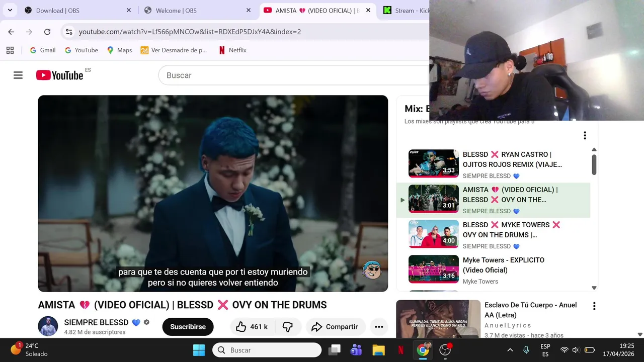The height and width of the screenshot is (362, 644).
Task: Open Microsoft Teams from taskbar
Action: tap(356, 350)
